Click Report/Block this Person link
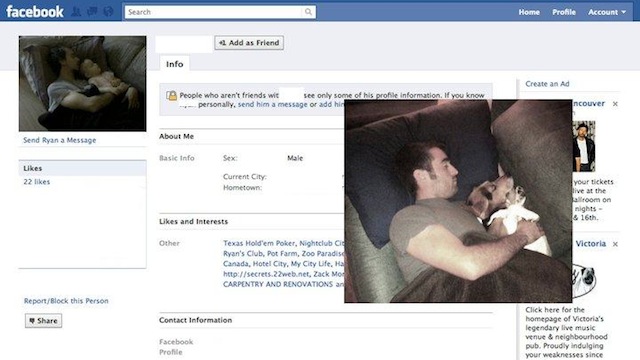Image resolution: width=640 pixels, height=360 pixels. 66,301
